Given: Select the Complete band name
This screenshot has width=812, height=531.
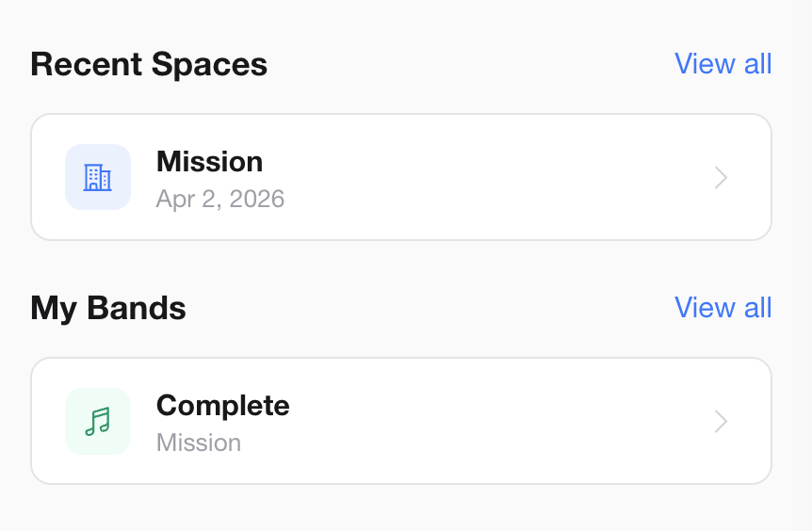Looking at the screenshot, I should [222, 406].
